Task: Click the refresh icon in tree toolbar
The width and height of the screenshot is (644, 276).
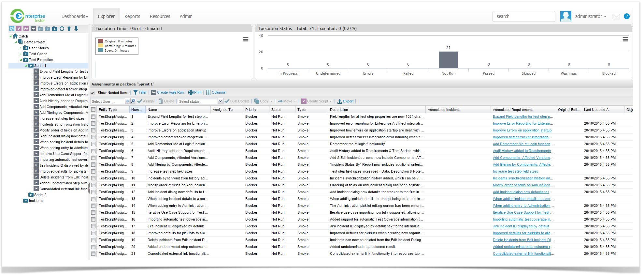Action: (x=62, y=29)
